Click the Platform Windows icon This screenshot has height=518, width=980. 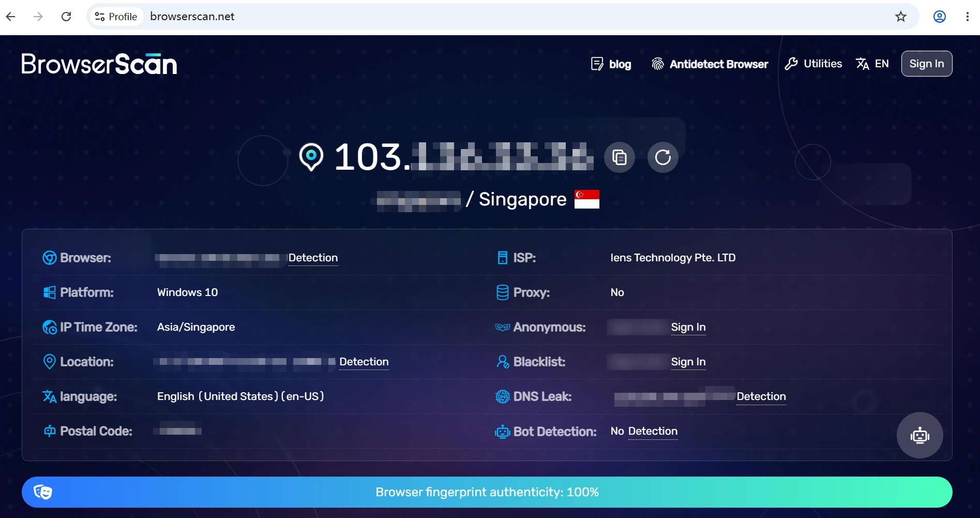tap(50, 292)
